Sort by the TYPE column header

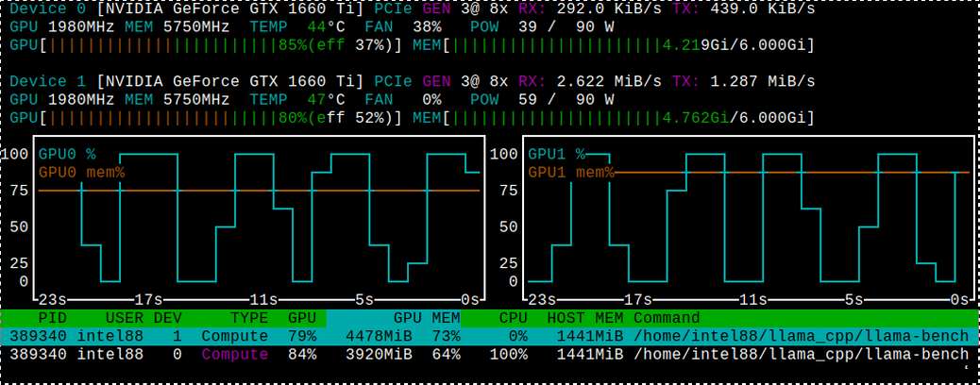[248, 317]
